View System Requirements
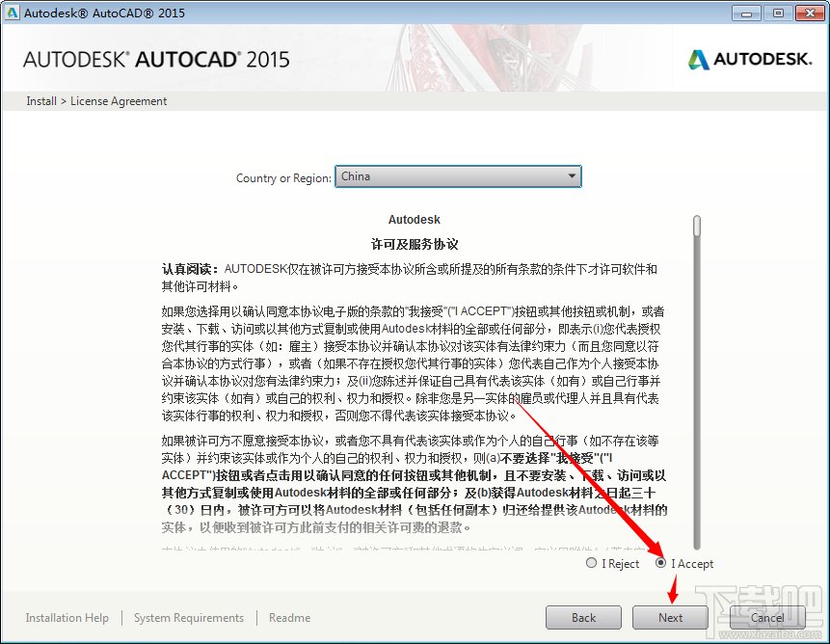830x644 pixels. (188, 617)
